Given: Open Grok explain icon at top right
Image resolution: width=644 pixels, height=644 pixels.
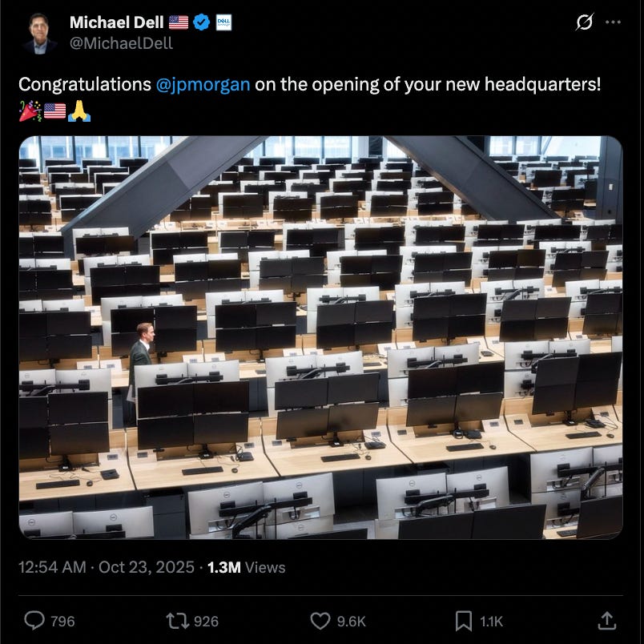Looking at the screenshot, I should pos(584,22).
